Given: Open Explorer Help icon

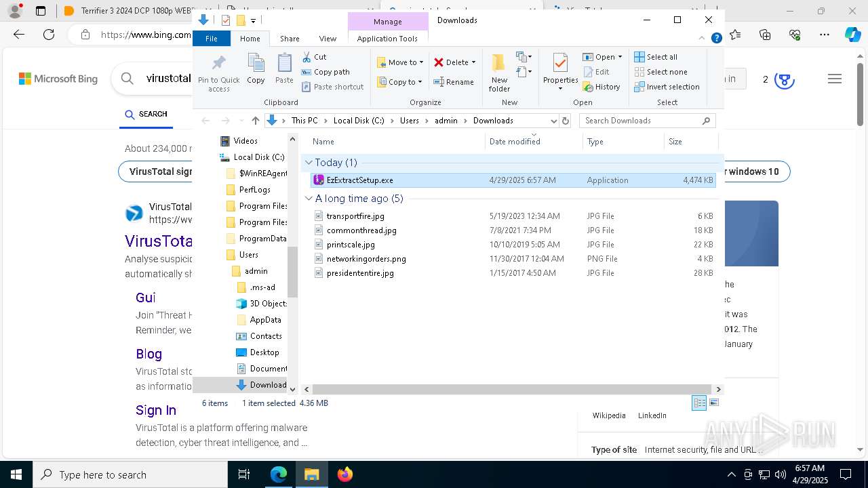Looking at the screenshot, I should [716, 39].
